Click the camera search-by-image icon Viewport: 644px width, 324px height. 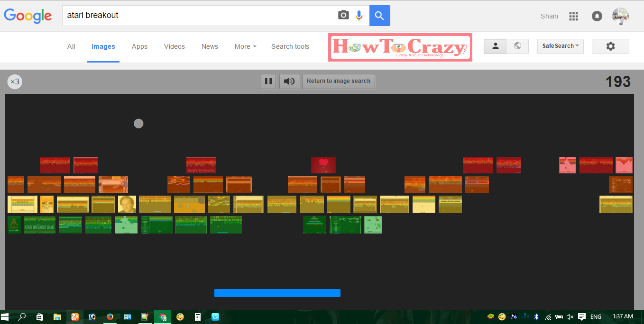pyautogui.click(x=343, y=15)
